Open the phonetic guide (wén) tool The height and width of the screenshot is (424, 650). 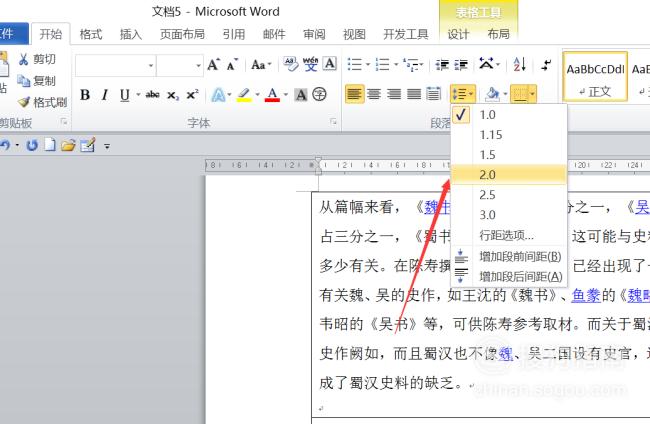click(x=310, y=64)
